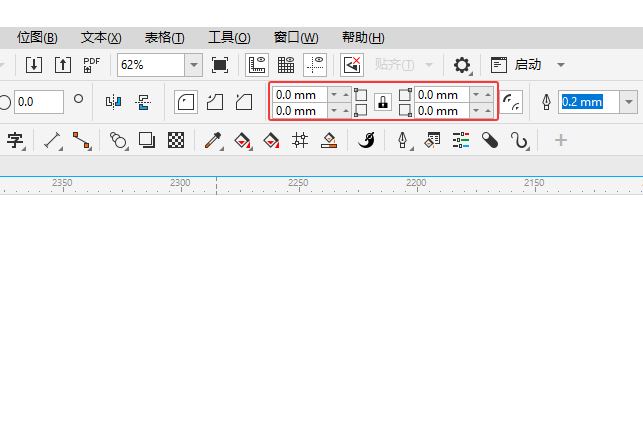The height and width of the screenshot is (421, 643).
Task: Open the outline width dropdown
Action: [x=629, y=102]
